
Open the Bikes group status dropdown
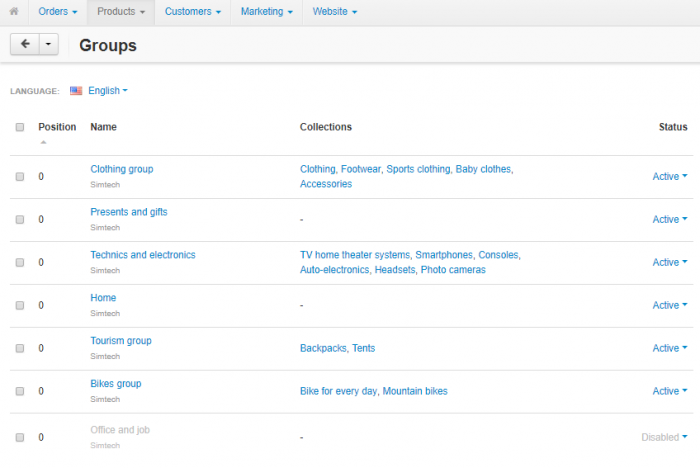coord(670,391)
